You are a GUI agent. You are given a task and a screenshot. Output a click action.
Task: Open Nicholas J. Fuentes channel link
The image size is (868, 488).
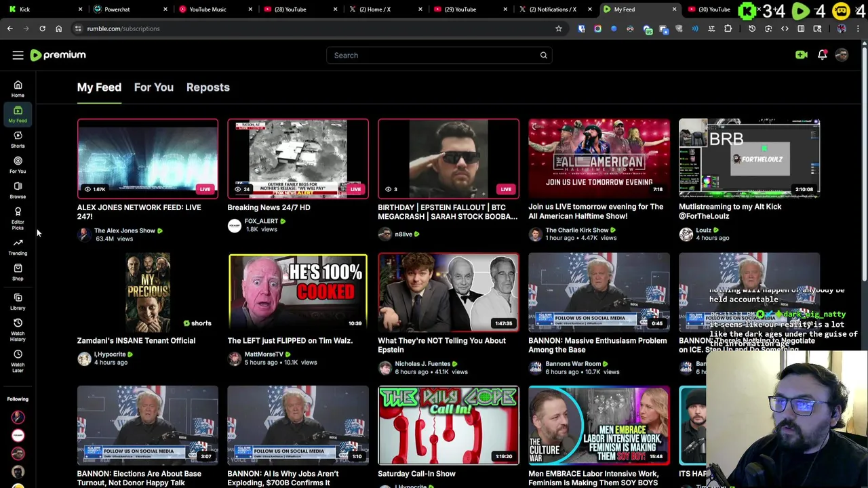coord(422,364)
